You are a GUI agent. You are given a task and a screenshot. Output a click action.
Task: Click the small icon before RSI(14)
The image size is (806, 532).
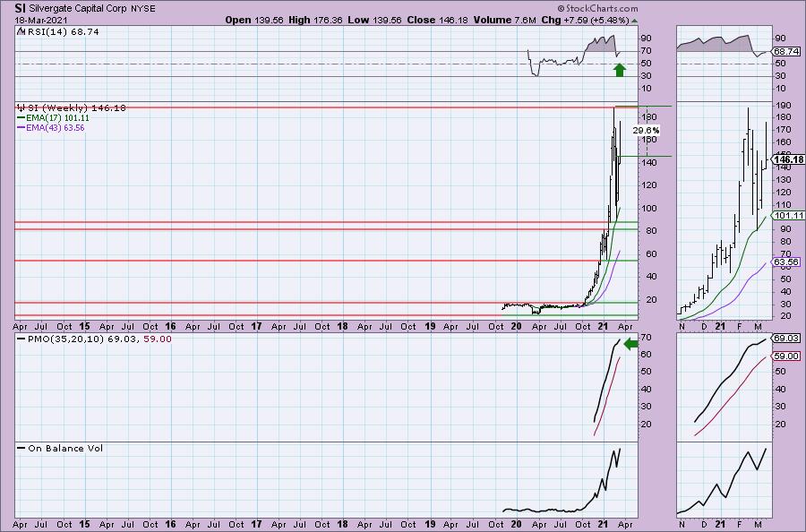pyautogui.click(x=21, y=31)
